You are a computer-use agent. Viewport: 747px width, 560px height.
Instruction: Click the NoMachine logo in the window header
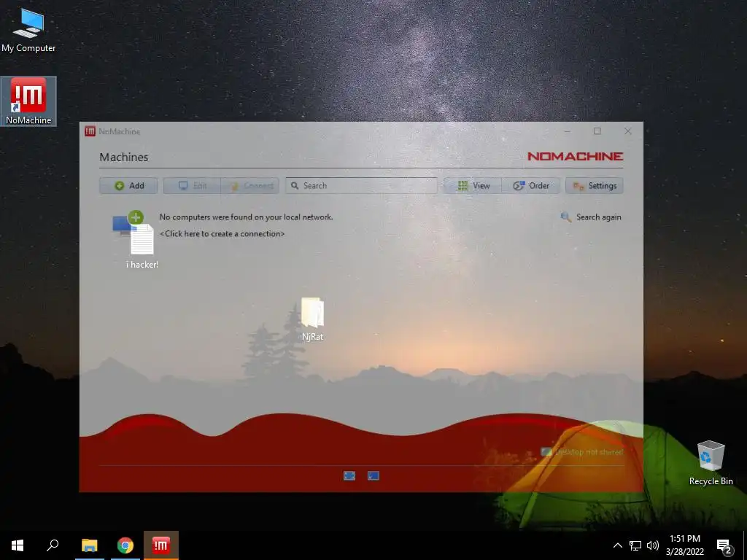[x=575, y=156]
